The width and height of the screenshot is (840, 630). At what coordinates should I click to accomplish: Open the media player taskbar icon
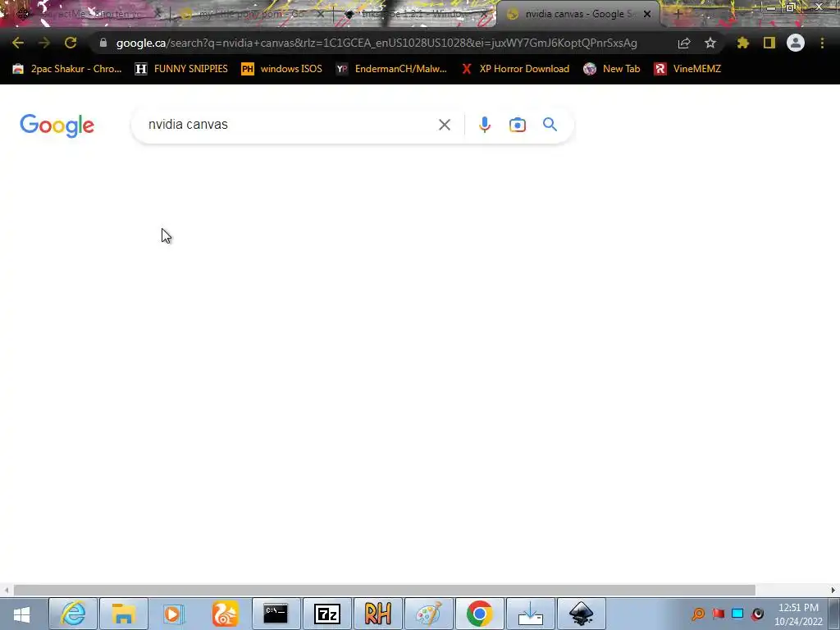(174, 614)
